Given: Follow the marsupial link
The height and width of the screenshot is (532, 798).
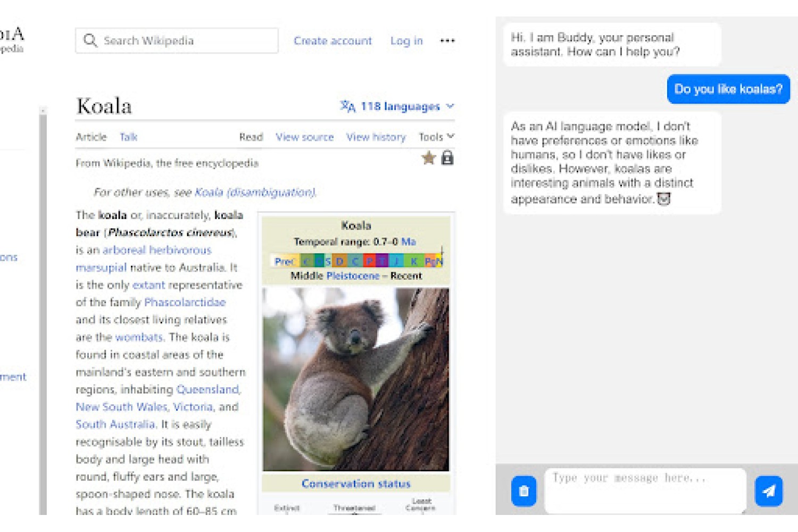Looking at the screenshot, I should click(x=101, y=267).
